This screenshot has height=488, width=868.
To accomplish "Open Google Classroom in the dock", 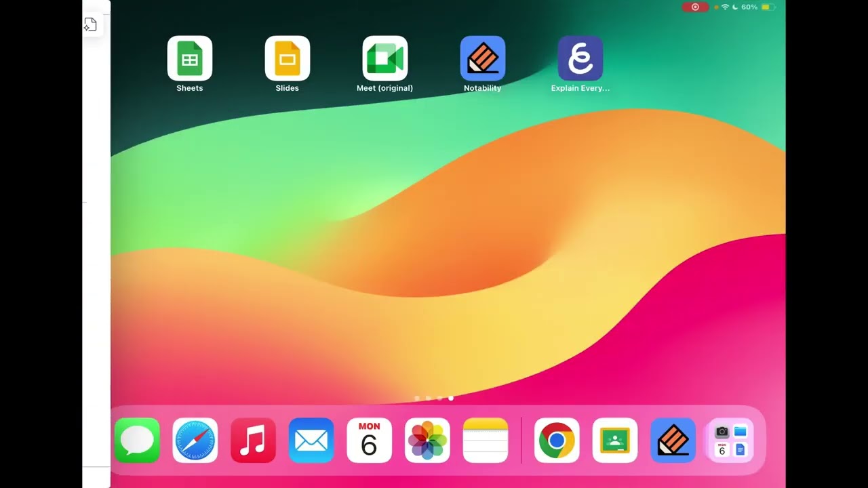I will point(615,441).
